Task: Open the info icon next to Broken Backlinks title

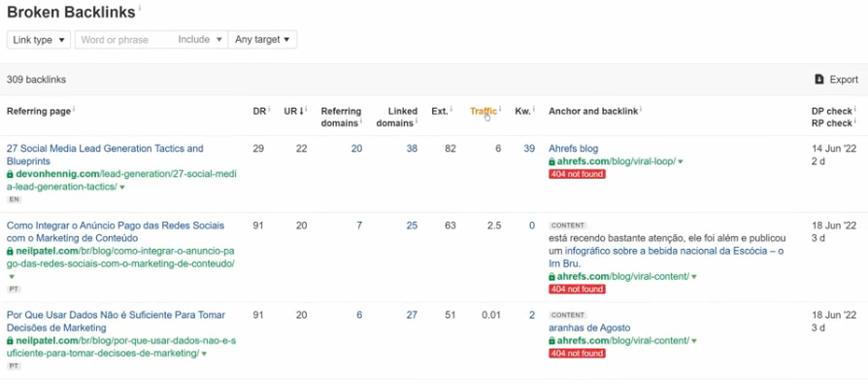Action: 140,8
